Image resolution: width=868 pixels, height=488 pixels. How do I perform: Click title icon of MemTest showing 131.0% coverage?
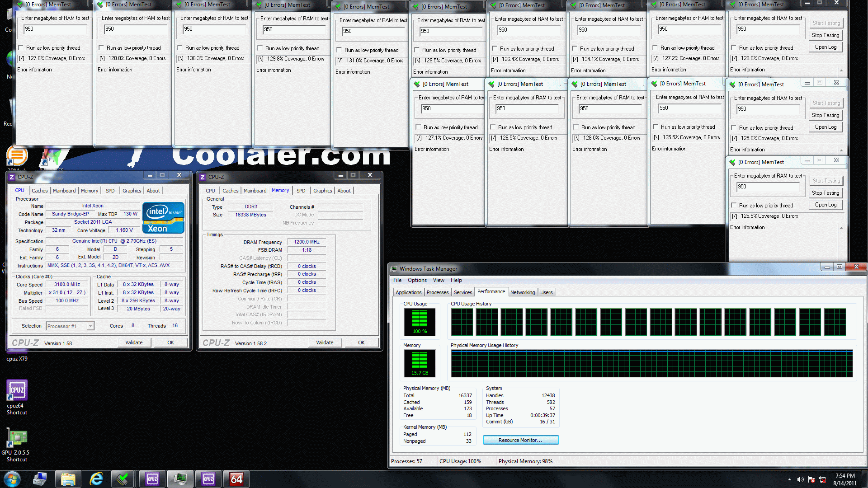(x=338, y=7)
